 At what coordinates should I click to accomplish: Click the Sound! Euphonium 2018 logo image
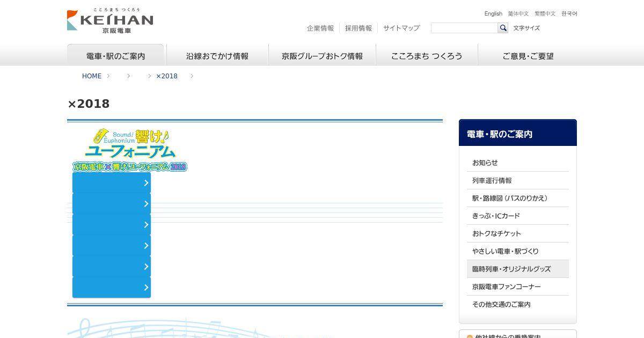130,150
